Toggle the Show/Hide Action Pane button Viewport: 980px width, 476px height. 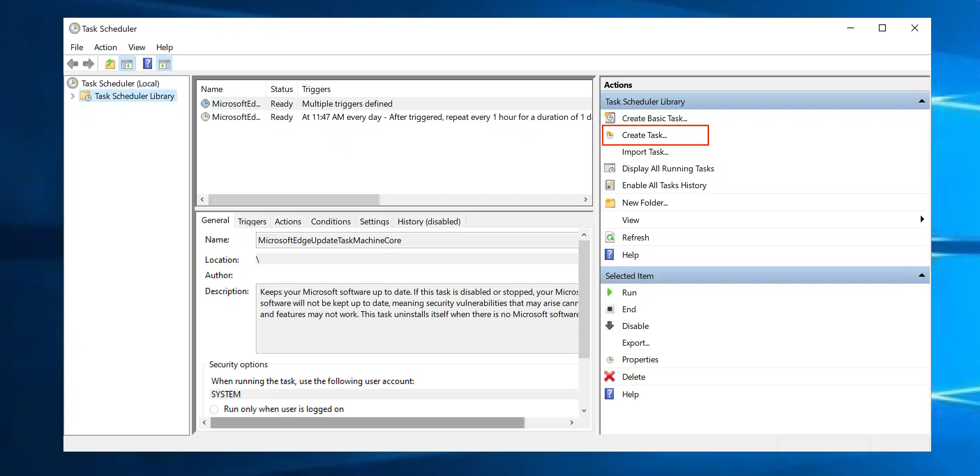tap(164, 63)
